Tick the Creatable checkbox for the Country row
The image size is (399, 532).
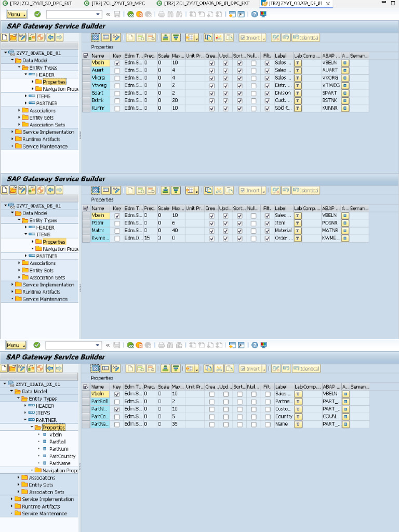tap(212, 417)
